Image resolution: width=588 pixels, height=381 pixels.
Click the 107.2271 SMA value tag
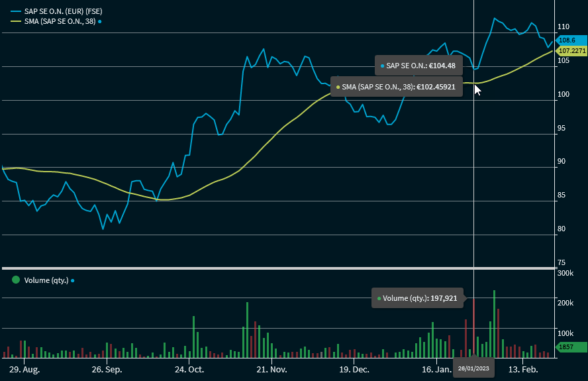point(571,50)
